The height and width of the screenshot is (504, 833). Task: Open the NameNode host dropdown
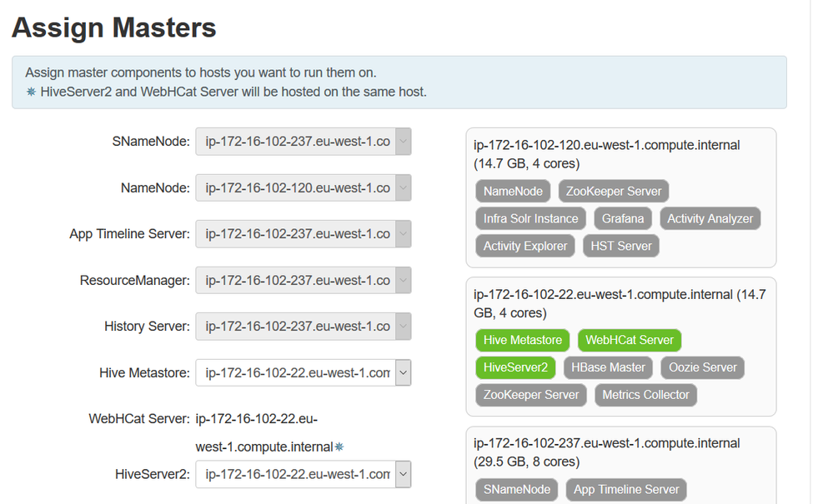(304, 188)
